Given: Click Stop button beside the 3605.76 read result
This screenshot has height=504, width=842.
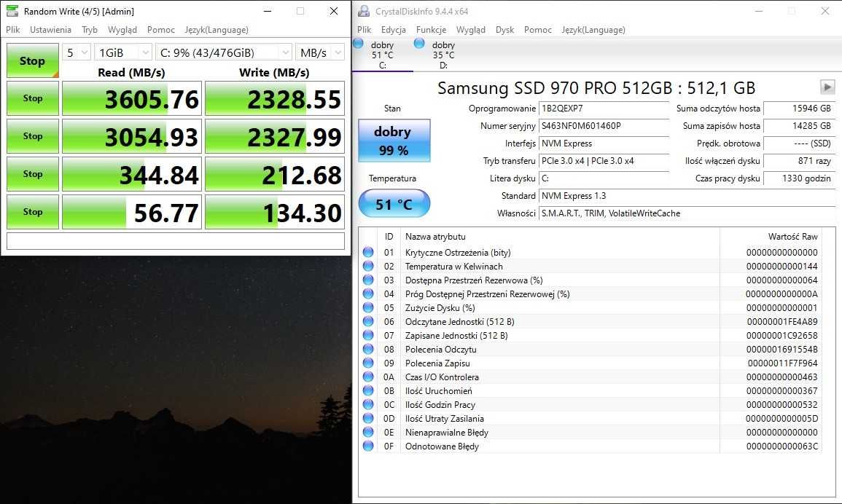Looking at the screenshot, I should [32, 98].
